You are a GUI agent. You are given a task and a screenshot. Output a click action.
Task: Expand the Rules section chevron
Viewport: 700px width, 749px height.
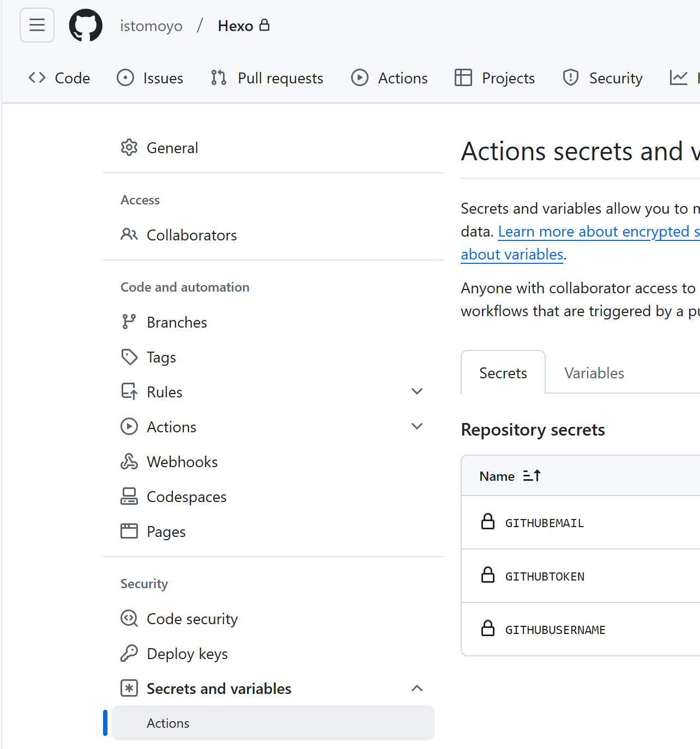click(x=417, y=391)
